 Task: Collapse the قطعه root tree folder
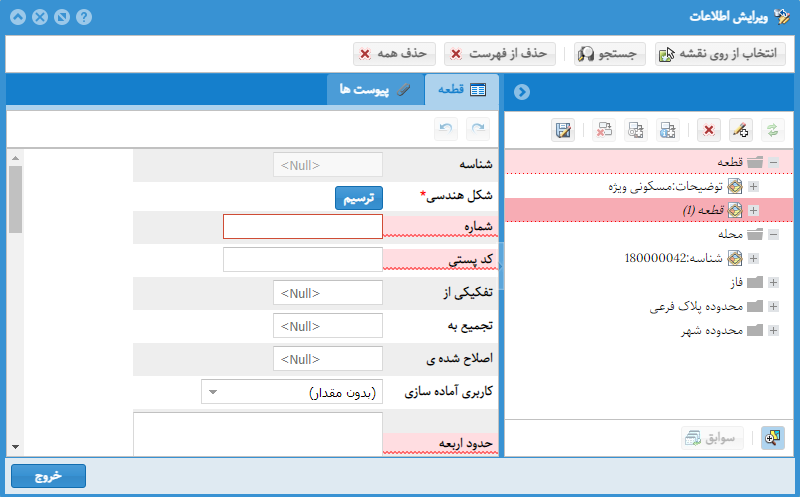point(773,162)
